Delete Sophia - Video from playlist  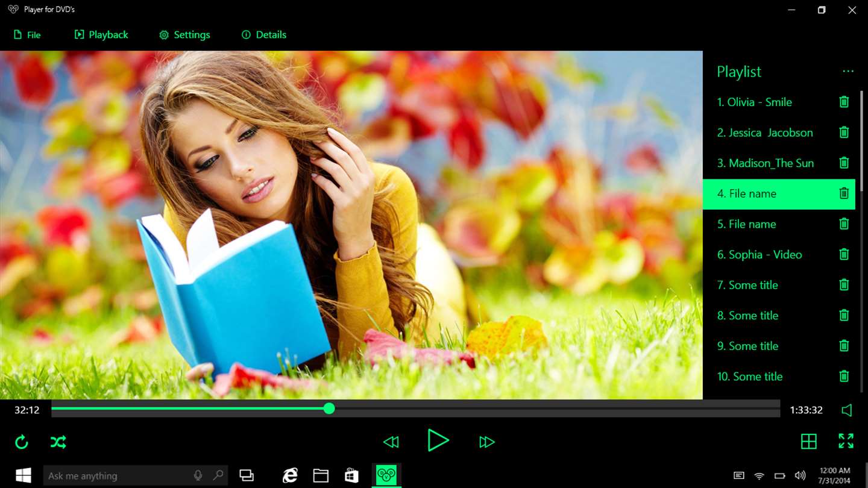[x=844, y=254]
